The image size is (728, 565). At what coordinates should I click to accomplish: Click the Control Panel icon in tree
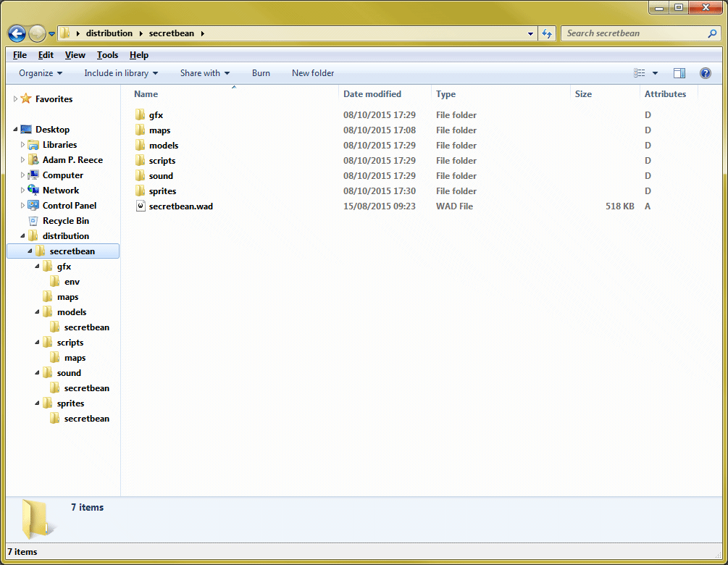tap(33, 205)
